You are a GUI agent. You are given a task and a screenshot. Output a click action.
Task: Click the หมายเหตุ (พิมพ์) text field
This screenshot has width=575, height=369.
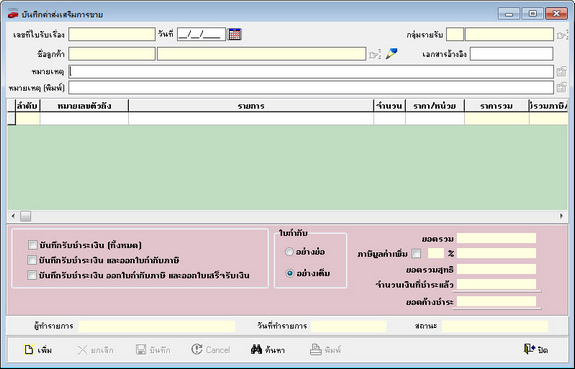(311, 88)
